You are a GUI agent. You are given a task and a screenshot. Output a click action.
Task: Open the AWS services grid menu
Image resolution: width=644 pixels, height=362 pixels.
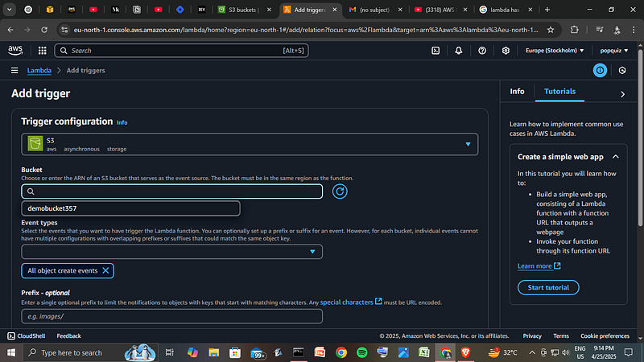(x=43, y=51)
